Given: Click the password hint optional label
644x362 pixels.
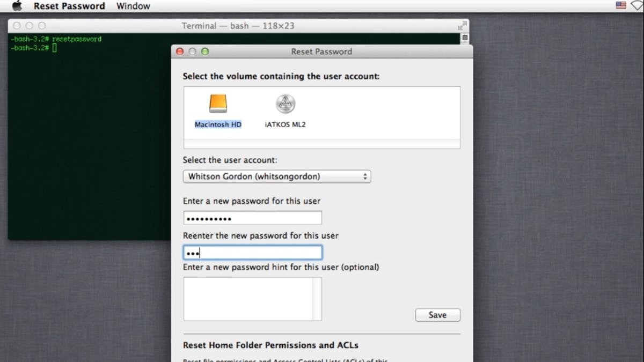Looking at the screenshot, I should [281, 267].
